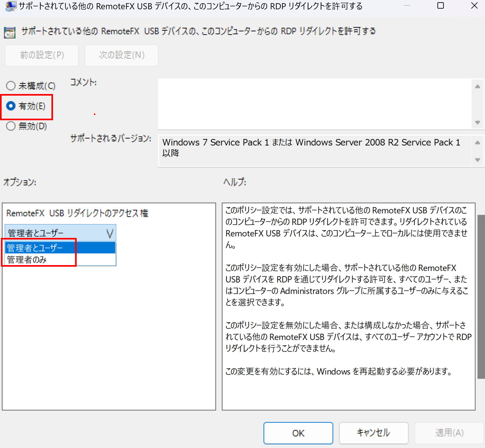Click inside the コメント text box

point(315,104)
